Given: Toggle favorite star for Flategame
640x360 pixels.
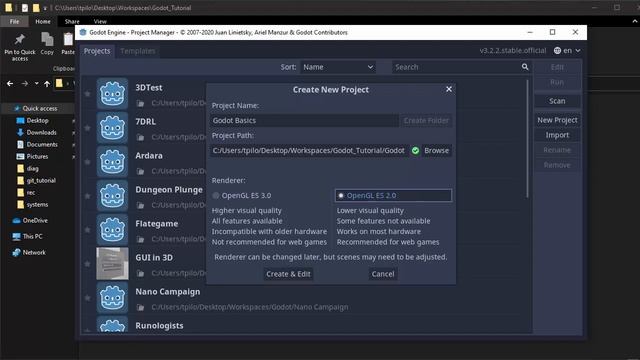Looking at the screenshot, I should click(87, 230).
